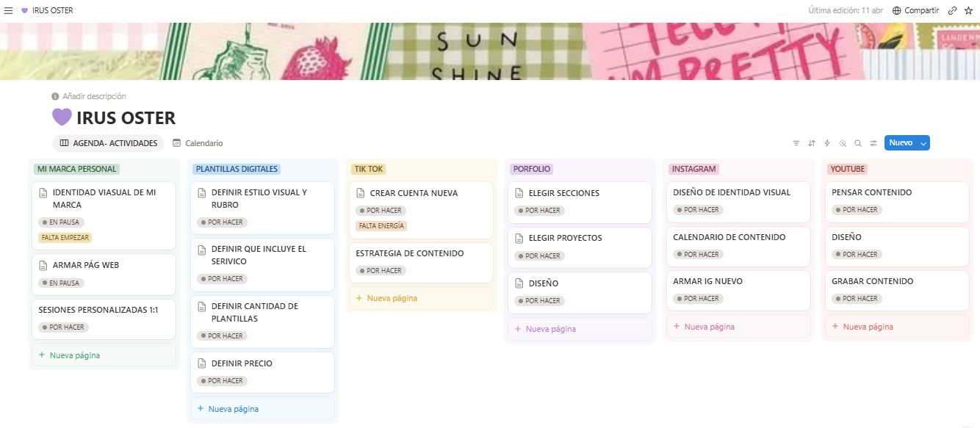Open the PENSAR CONTENIDO card
The width and height of the screenshot is (980, 428).
click(897, 201)
